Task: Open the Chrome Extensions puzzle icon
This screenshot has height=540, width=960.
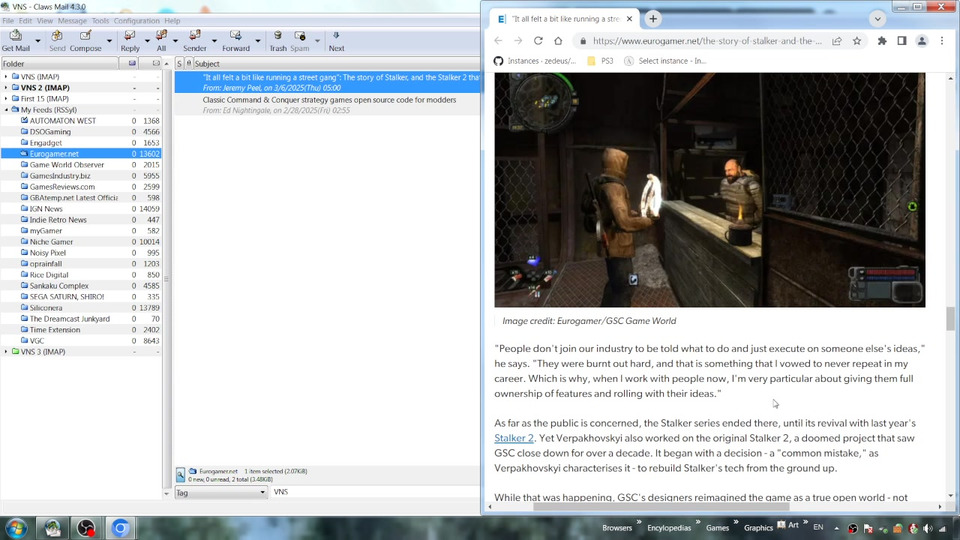Action: pyautogui.click(x=882, y=41)
